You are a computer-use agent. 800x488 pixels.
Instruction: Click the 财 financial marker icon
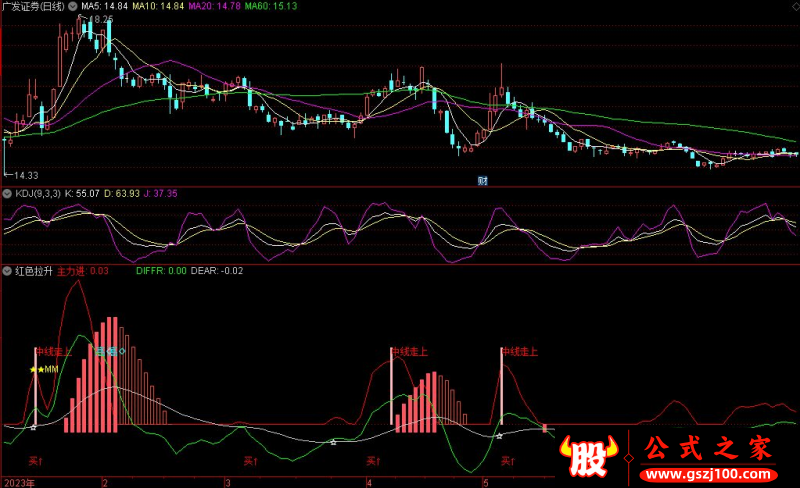(482, 180)
